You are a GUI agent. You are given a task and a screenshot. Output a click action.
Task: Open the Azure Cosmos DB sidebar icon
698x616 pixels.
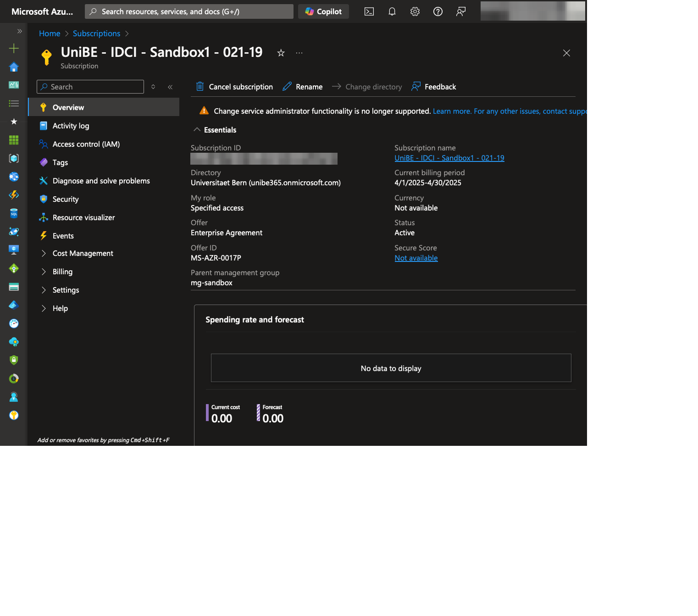(14, 232)
